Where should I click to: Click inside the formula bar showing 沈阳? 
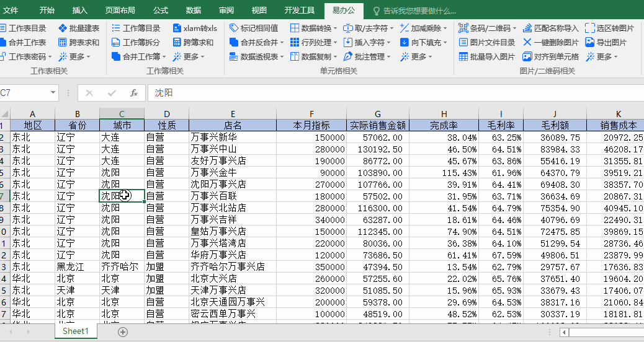pyautogui.click(x=395, y=93)
